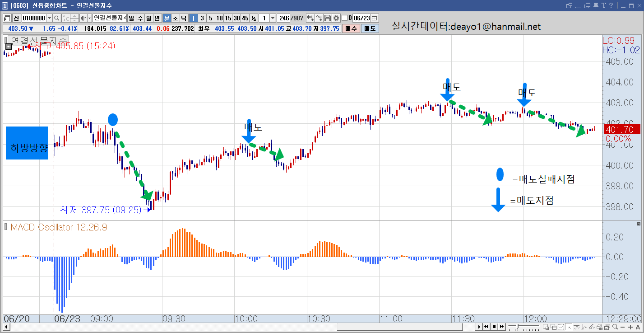Click the 매도 (sell) button in the quote bar
The width and height of the screenshot is (644, 333).
coord(370,28)
